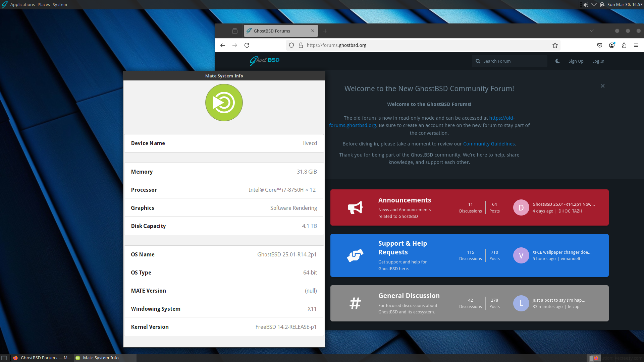
Task: Open the Firefox View icon left of tabs
Action: pos(235,31)
